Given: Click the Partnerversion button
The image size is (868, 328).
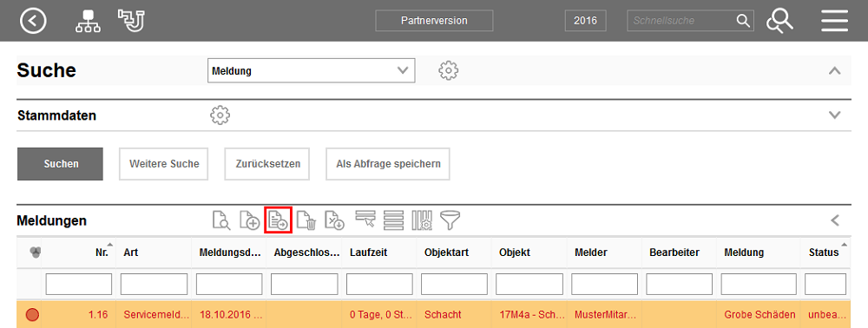Looking at the screenshot, I should click(x=434, y=21).
